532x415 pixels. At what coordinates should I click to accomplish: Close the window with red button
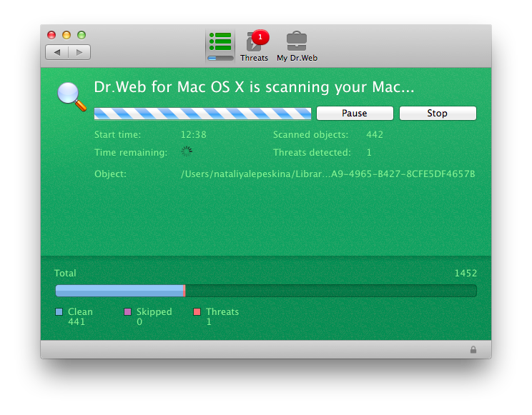[x=51, y=35]
